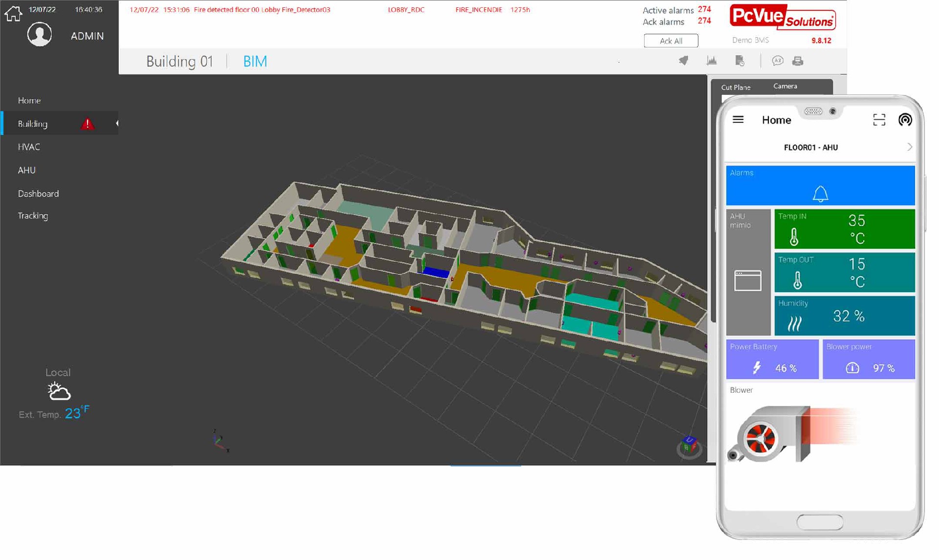
Task: Collapse the sidebar with the arrow beside Building
Action: [117, 124]
